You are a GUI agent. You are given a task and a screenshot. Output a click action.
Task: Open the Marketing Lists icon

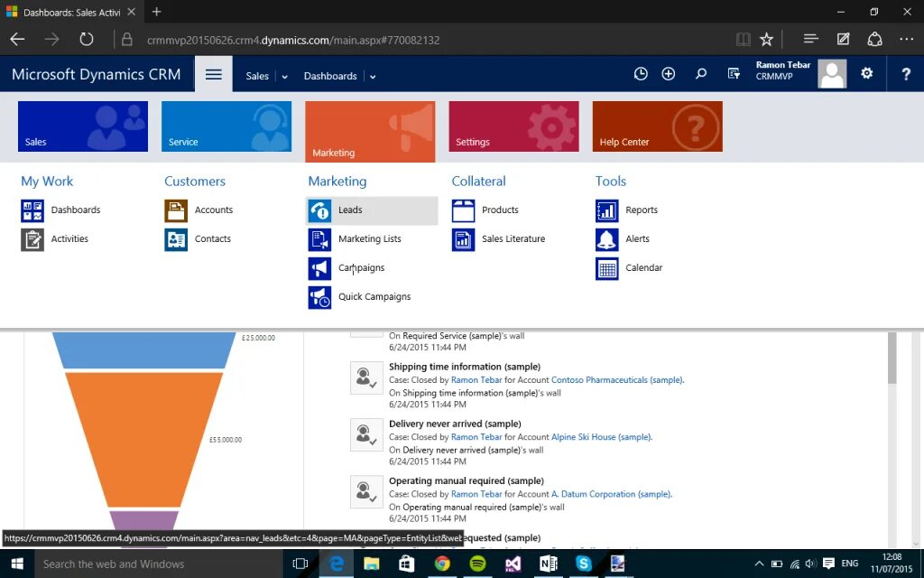click(x=320, y=239)
